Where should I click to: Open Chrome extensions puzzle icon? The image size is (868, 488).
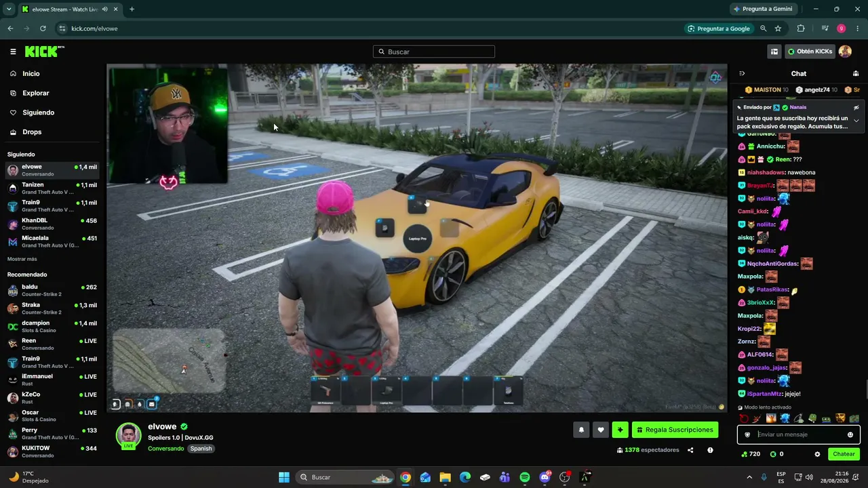tap(801, 28)
